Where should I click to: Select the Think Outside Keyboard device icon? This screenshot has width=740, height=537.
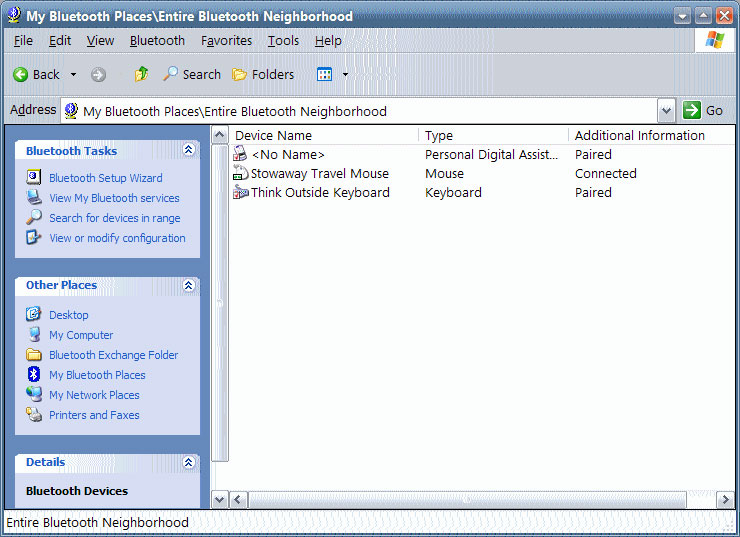[x=241, y=192]
